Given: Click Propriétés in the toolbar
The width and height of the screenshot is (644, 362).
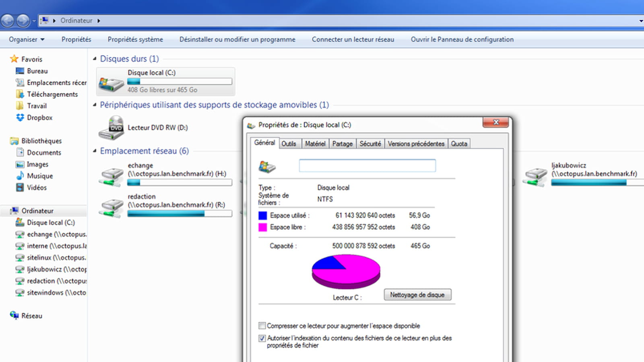Looking at the screenshot, I should point(76,39).
